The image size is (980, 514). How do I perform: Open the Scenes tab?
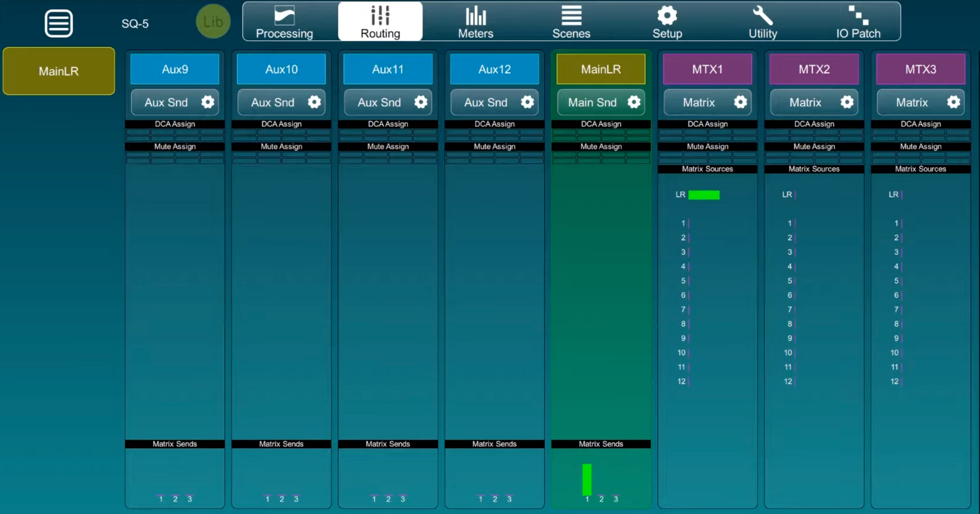point(571,21)
